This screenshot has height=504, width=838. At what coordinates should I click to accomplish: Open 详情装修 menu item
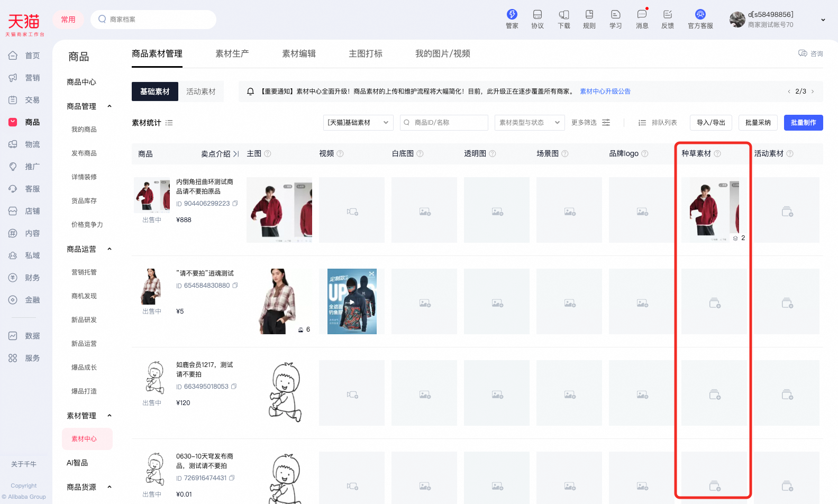84,177
